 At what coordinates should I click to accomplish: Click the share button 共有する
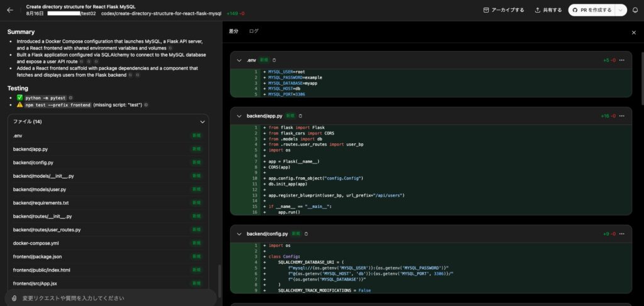coord(548,10)
